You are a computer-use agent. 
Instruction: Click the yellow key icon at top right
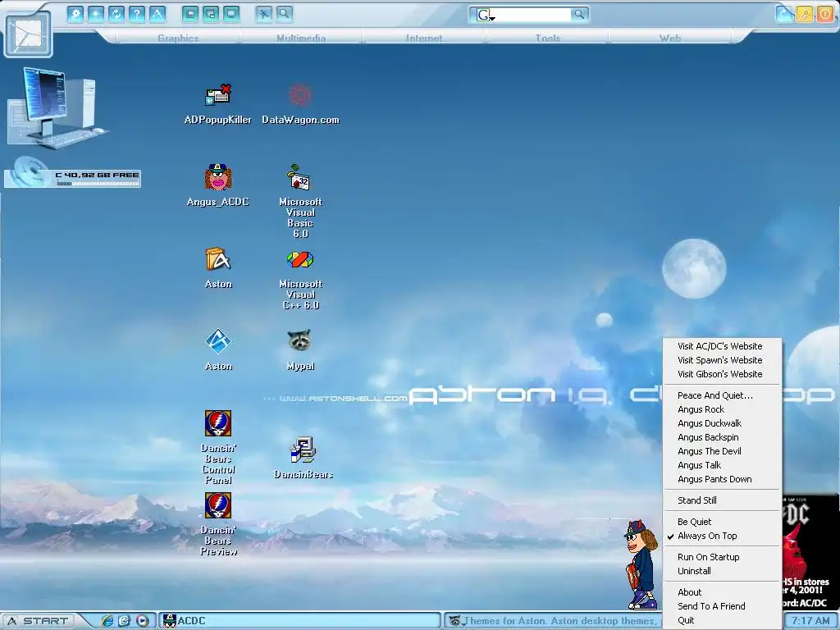click(x=805, y=14)
